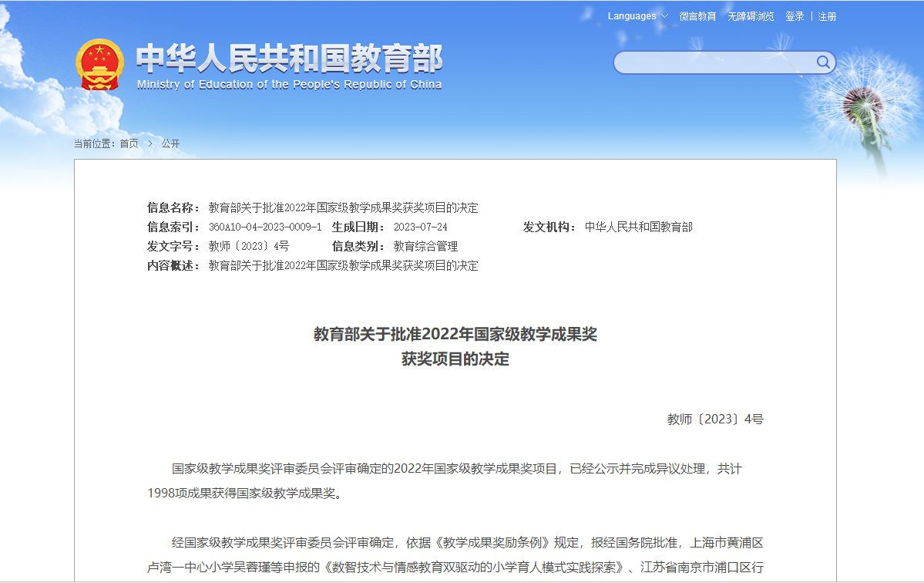Click the right-aligned 教师〔2023〕4号 under heading
924x583 pixels.
click(x=715, y=419)
